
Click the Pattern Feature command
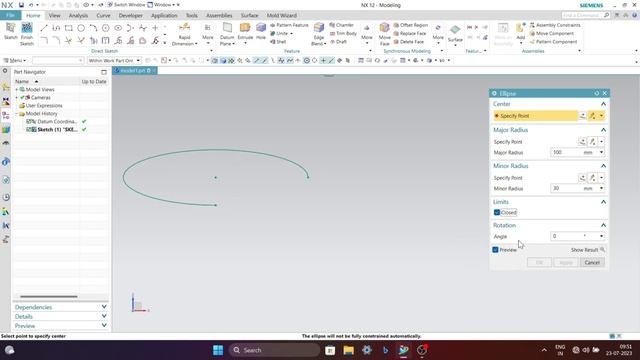[289, 25]
